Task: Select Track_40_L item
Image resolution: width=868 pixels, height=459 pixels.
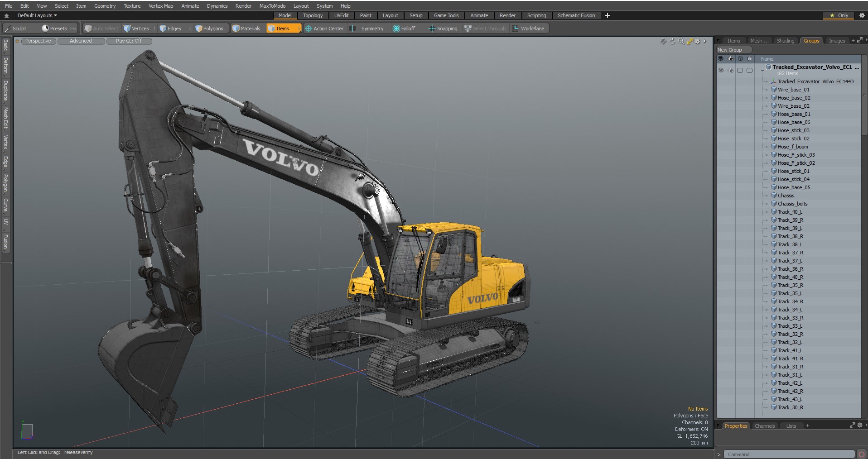Action: click(x=790, y=212)
